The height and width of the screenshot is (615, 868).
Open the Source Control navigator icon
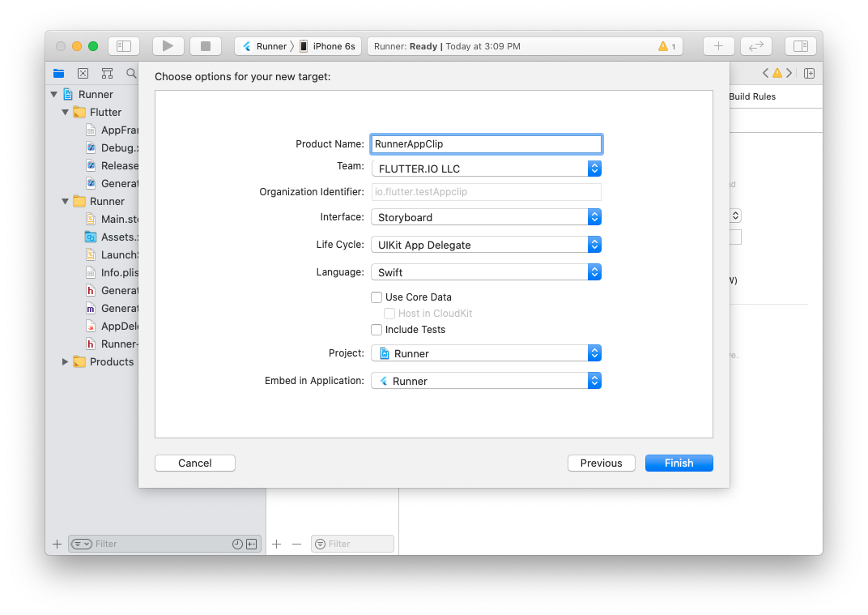(x=83, y=73)
